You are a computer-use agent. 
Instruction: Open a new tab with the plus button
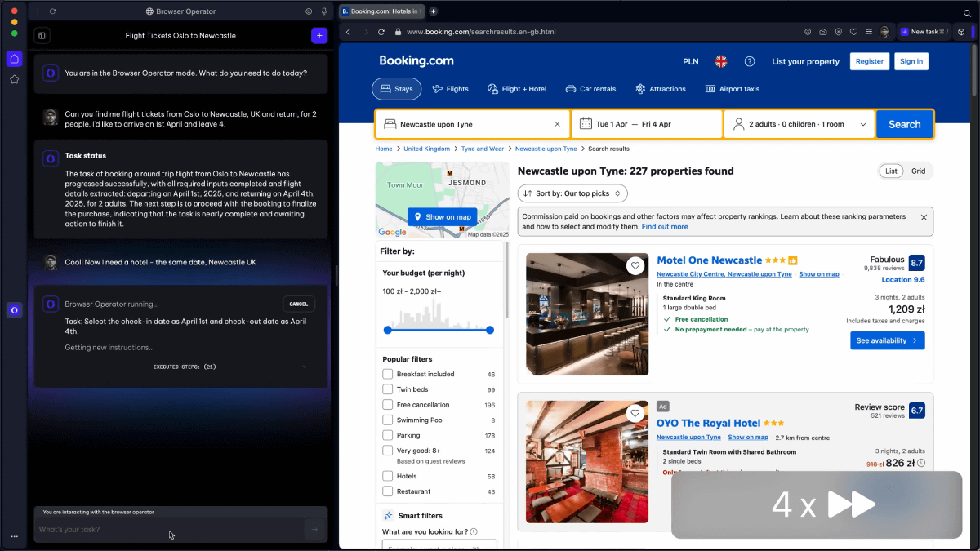pyautogui.click(x=433, y=11)
